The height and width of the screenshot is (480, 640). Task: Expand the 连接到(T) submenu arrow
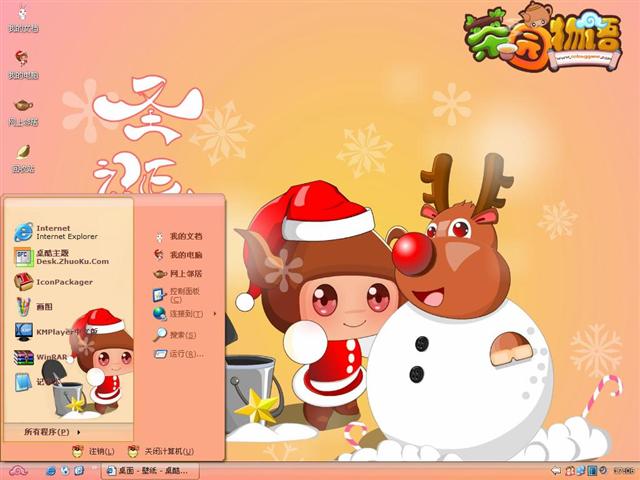pos(215,314)
